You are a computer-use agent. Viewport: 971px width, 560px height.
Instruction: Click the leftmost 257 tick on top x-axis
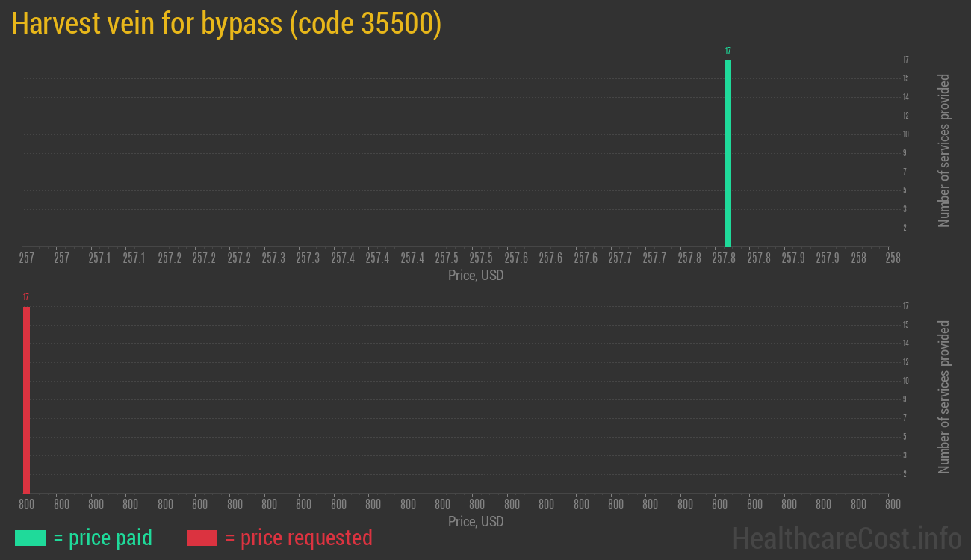tap(27, 258)
